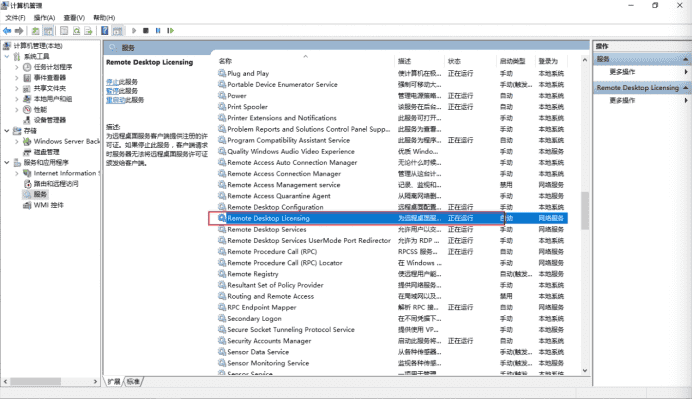Collapse the 服务 section in Actions pane

pyautogui.click(x=685, y=59)
